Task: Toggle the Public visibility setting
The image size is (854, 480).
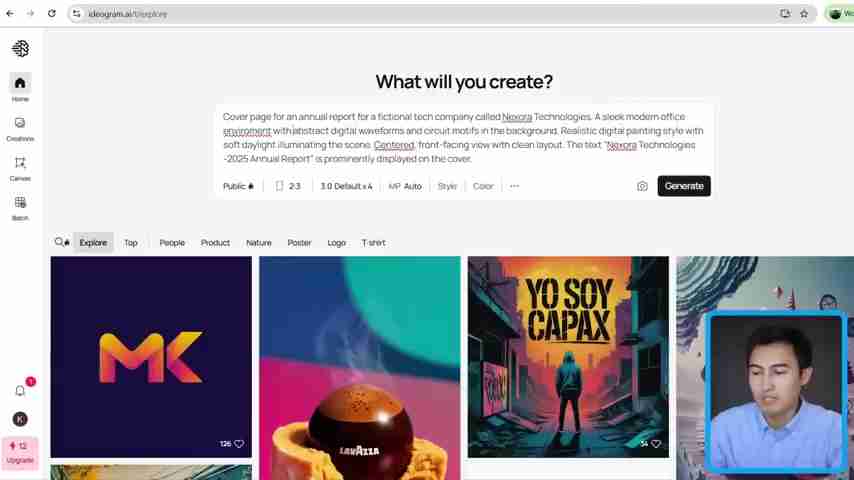Action: [x=239, y=186]
